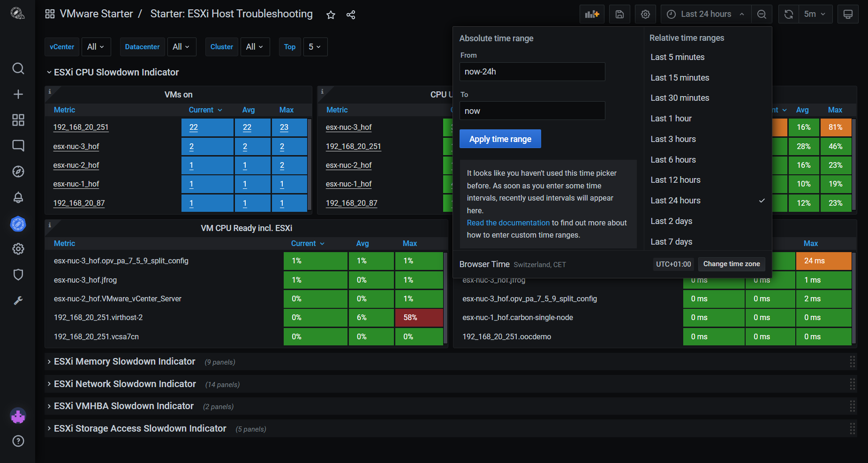The image size is (868, 463).
Task: Click the red 58% Max cell
Action: point(419,318)
